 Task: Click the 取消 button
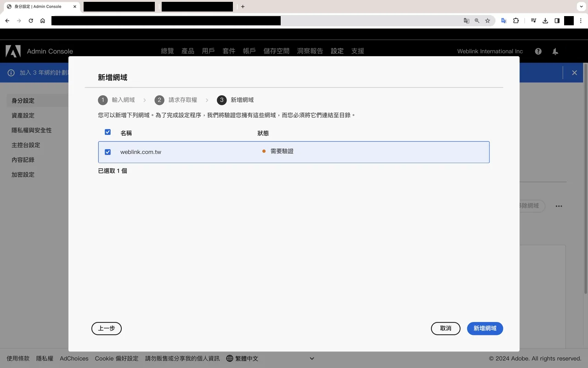click(446, 328)
